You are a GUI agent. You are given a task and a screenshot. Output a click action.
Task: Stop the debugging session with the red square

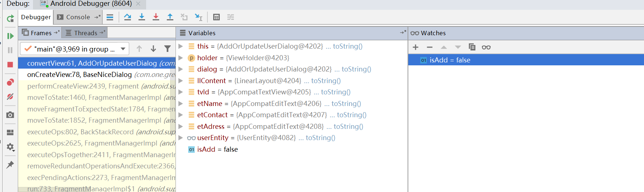tap(10, 65)
